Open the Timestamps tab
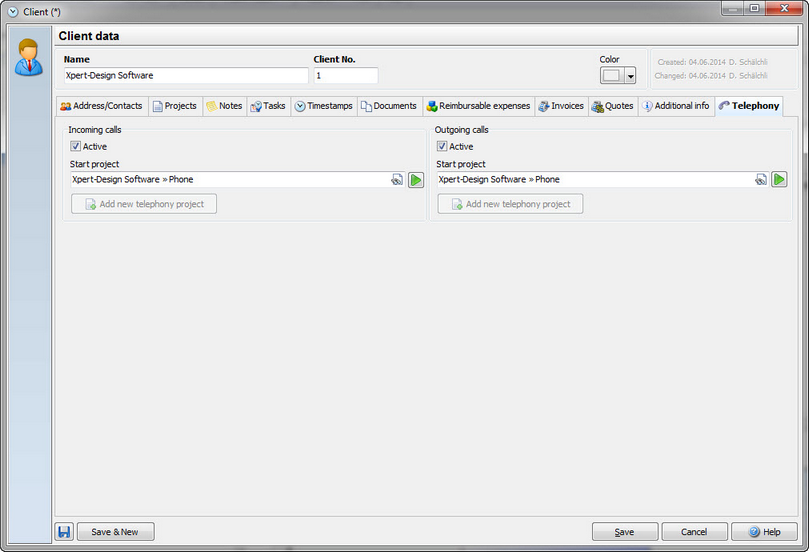Screen dimensions: 809x552 [324, 106]
